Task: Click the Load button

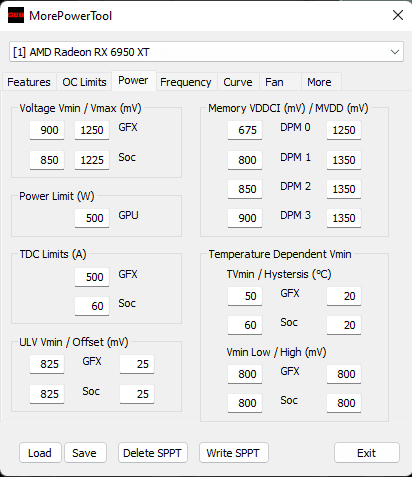Action: click(x=40, y=453)
